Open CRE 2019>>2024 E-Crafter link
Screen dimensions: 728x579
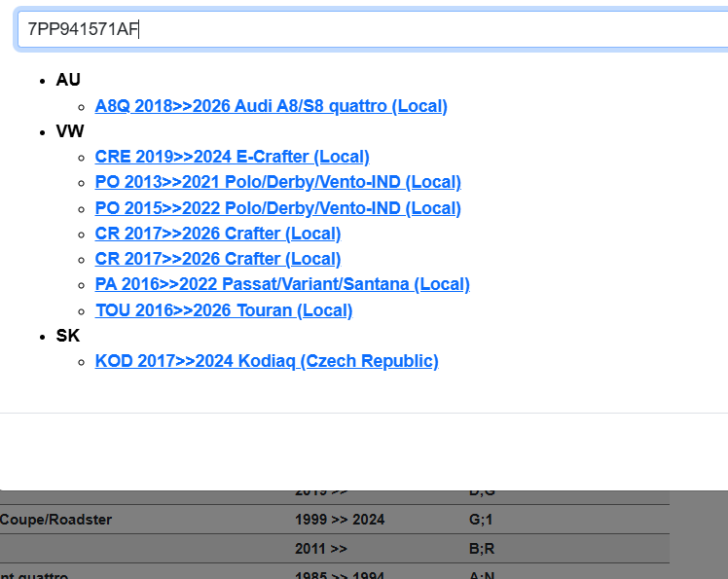point(232,157)
